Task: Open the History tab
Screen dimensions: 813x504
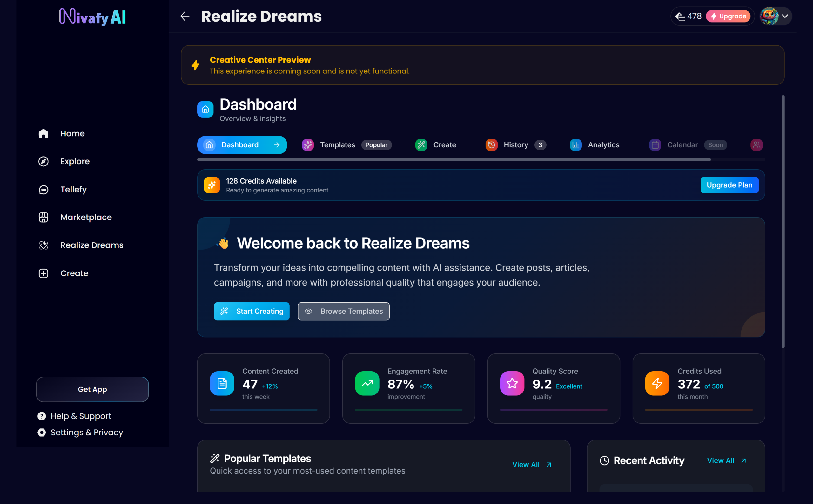Action: click(515, 145)
